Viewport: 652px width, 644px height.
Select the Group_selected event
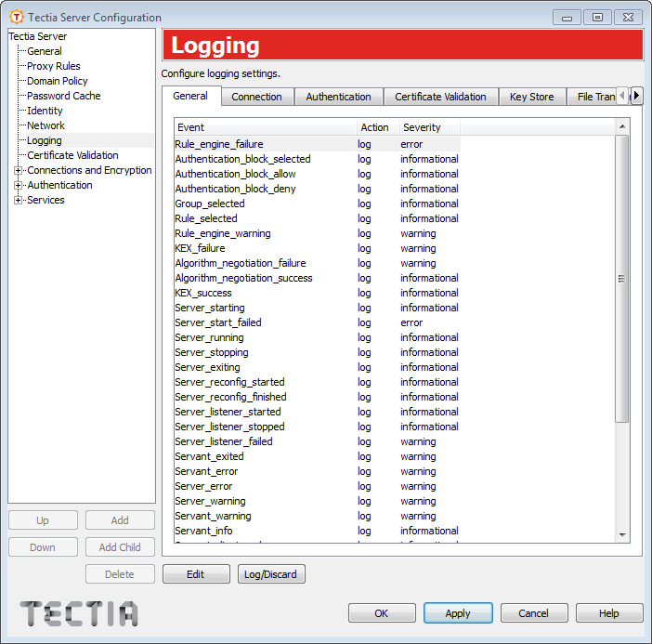(318, 204)
